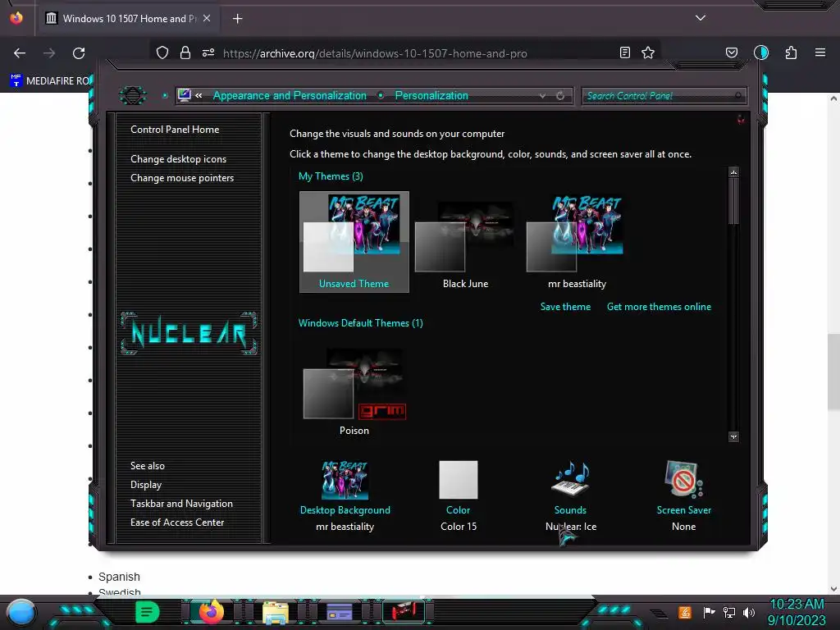Click the small red help icon
Screen dimensions: 840x630
coord(741,120)
